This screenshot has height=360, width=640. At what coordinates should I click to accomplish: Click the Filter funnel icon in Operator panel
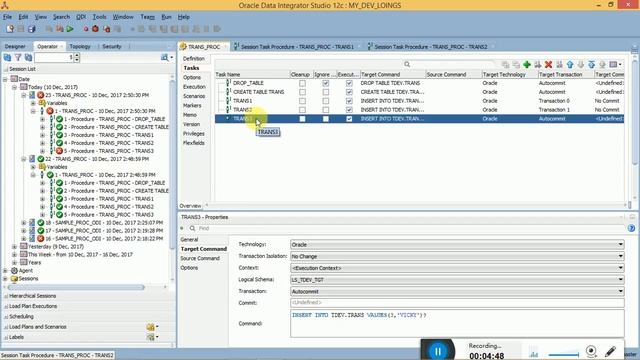18,58
